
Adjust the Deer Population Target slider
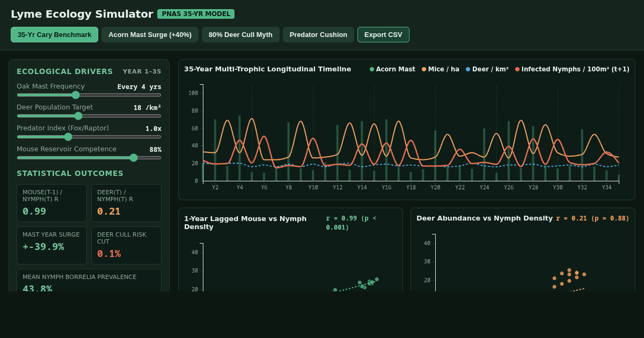(89, 116)
